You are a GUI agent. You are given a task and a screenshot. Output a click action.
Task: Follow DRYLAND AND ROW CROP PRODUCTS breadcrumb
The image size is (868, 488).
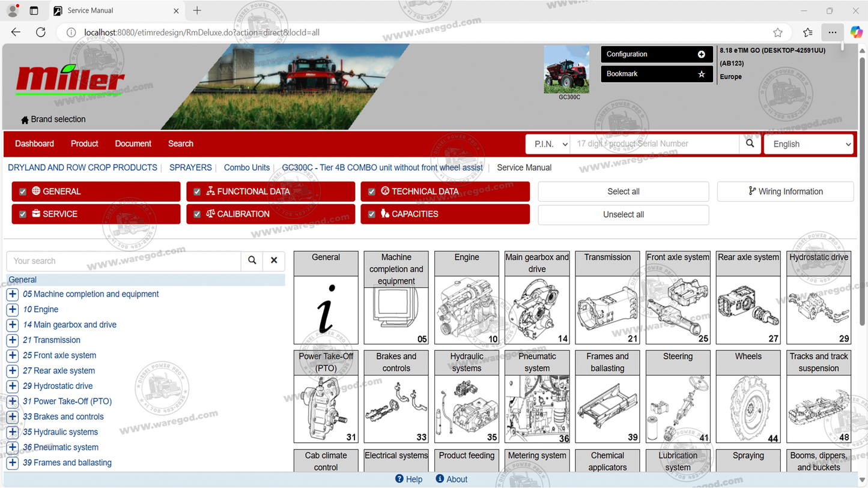(x=82, y=167)
